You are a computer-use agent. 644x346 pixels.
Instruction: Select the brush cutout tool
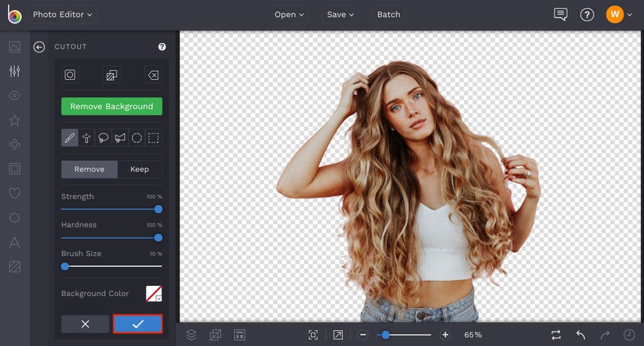[70, 138]
